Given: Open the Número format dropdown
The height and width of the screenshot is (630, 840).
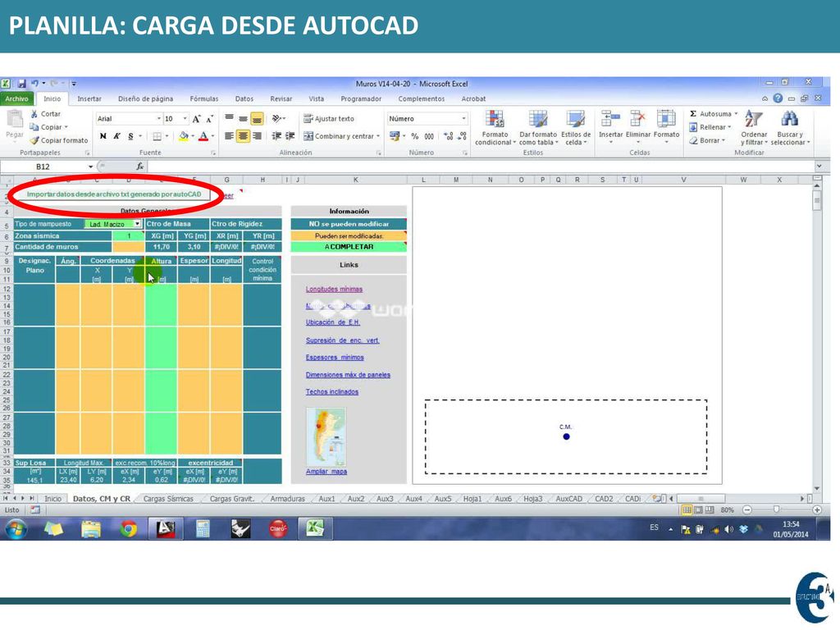Looking at the screenshot, I should coord(463,118).
